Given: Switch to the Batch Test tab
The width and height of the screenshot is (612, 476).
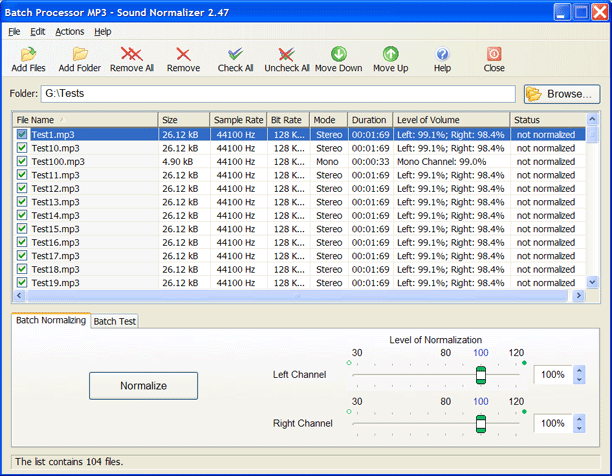Looking at the screenshot, I should 115,321.
